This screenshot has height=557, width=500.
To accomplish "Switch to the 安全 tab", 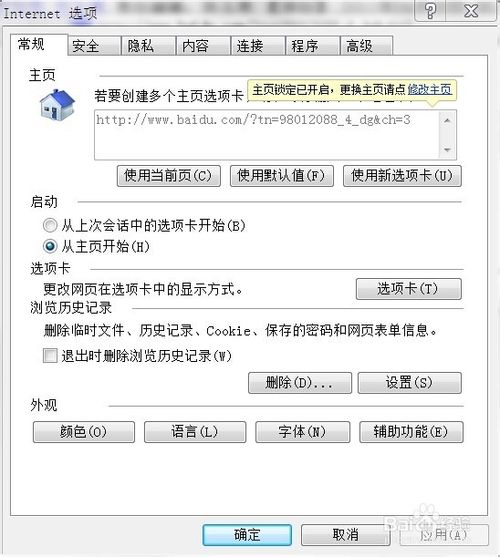I will (94, 46).
